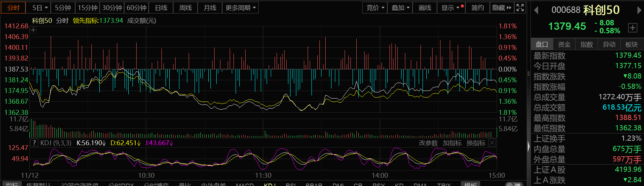The height and width of the screenshot is (186, 644).
Task: Toggle the 简约 simple view mode
Action: (477, 8)
